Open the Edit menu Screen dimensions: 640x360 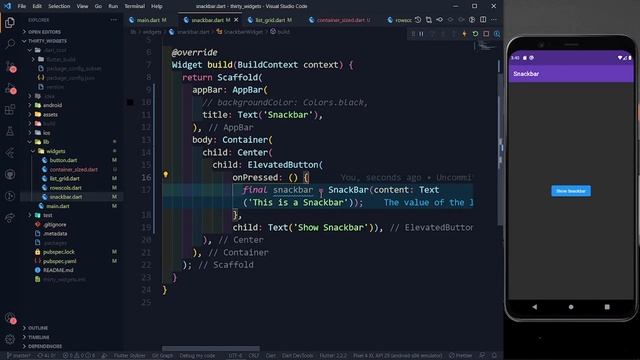tap(37, 6)
